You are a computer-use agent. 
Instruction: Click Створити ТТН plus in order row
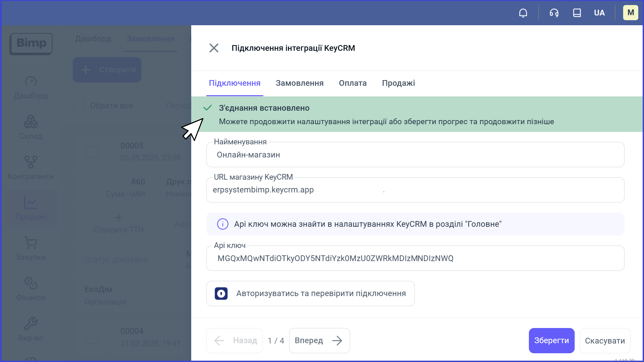118,218
